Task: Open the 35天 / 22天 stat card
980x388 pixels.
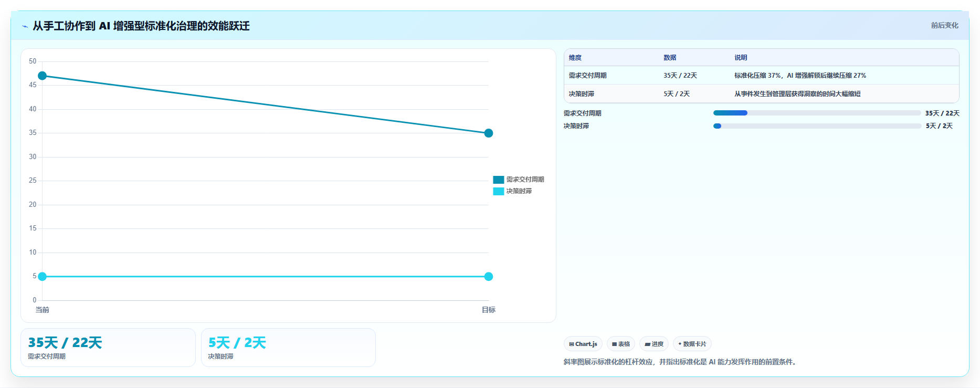Action: [108, 348]
